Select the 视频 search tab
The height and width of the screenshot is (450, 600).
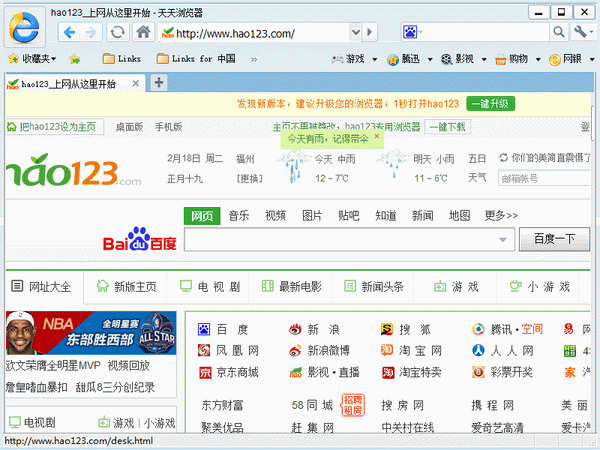tap(276, 216)
